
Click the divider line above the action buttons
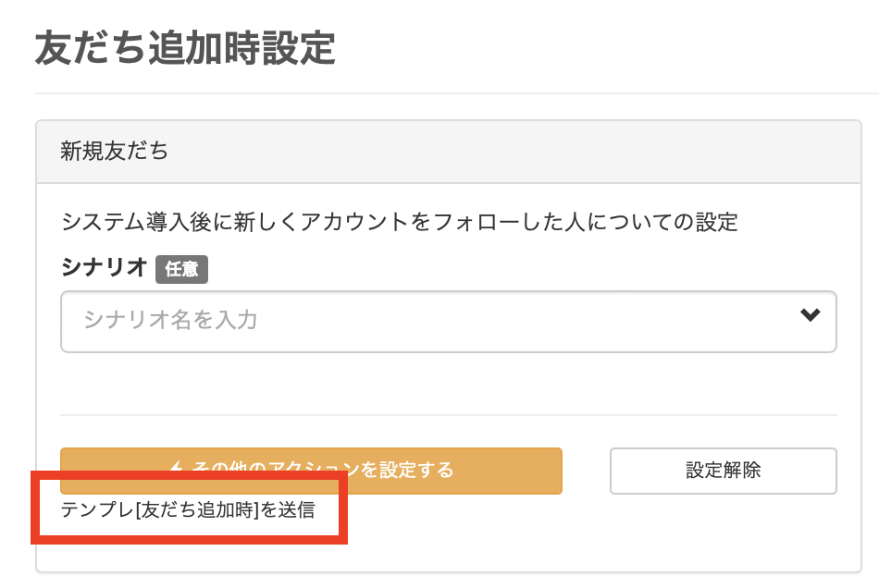pyautogui.click(x=449, y=415)
